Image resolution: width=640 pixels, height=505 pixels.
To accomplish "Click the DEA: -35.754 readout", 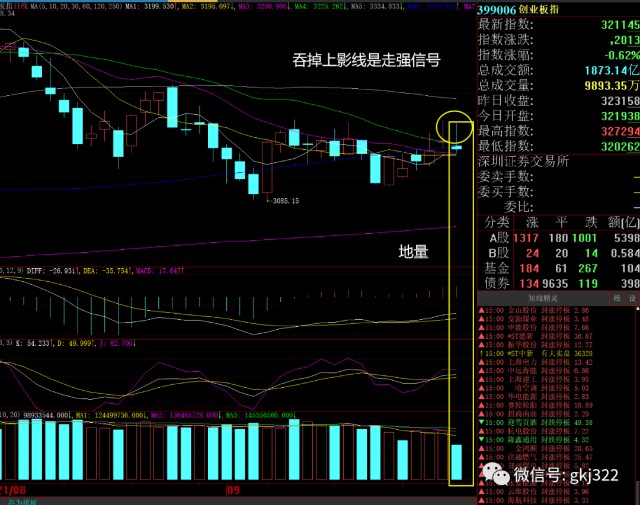I will coord(107,271).
